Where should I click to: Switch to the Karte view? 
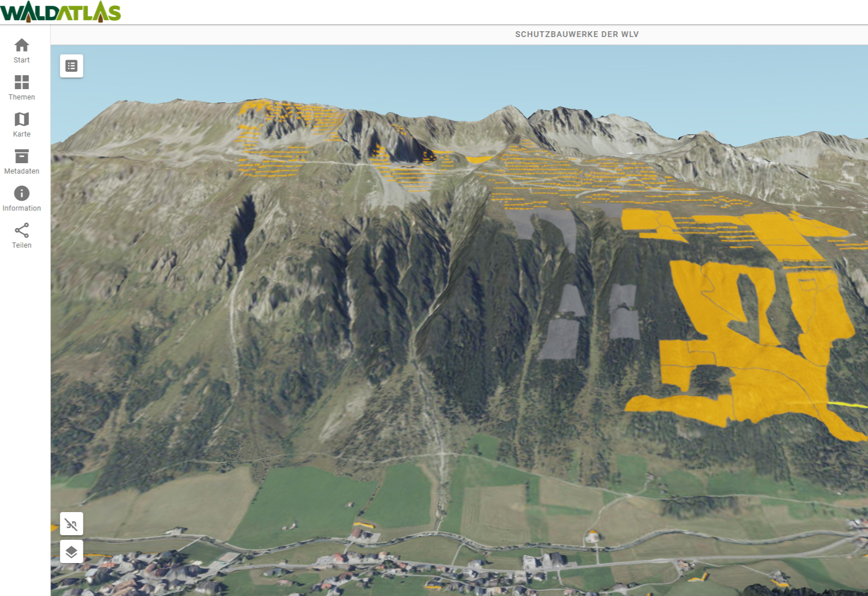pos(21,125)
